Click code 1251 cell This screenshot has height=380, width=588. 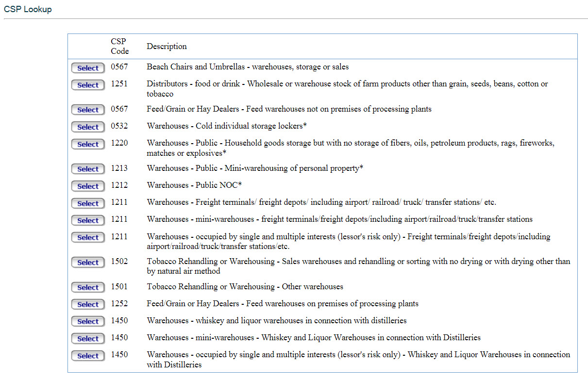click(119, 84)
